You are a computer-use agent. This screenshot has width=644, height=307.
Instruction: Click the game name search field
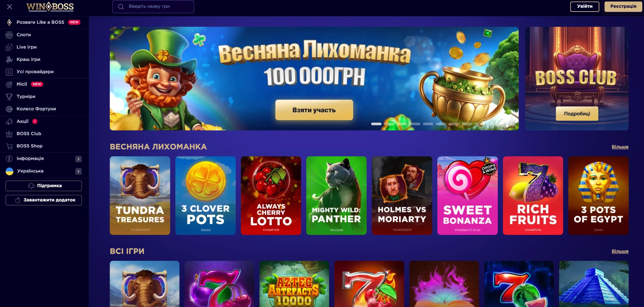pyautogui.click(x=153, y=7)
